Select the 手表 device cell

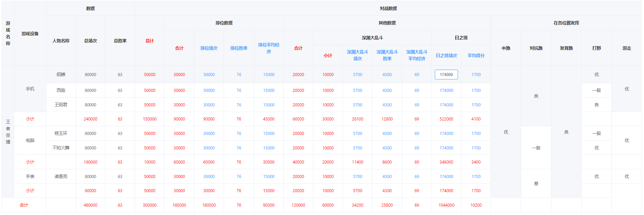tap(30, 176)
